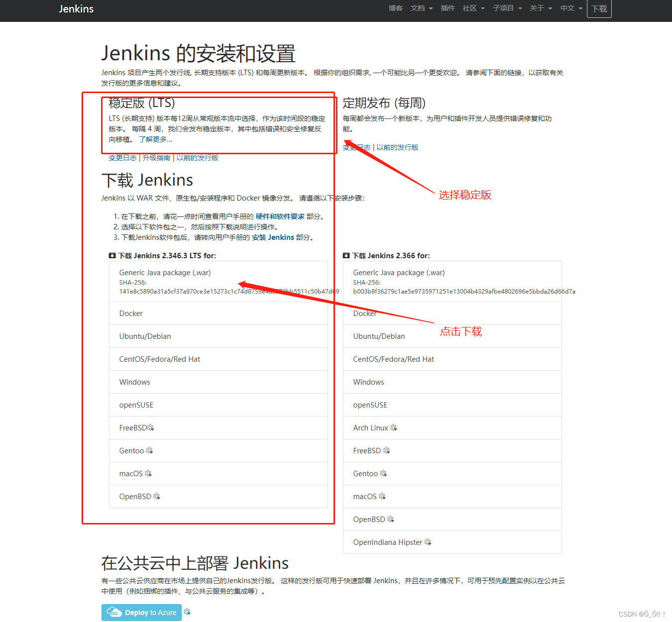
Task: Select FreeBSD in the LTS list
Action: [219, 428]
